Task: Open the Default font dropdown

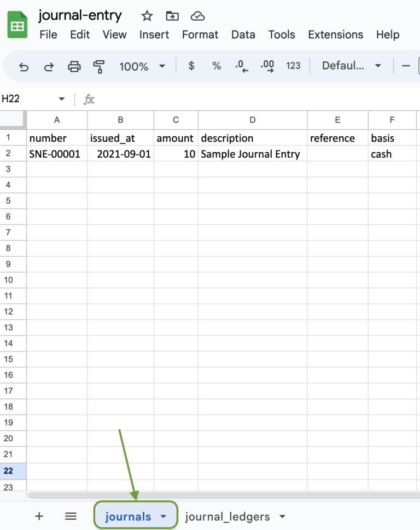Action: click(x=351, y=66)
